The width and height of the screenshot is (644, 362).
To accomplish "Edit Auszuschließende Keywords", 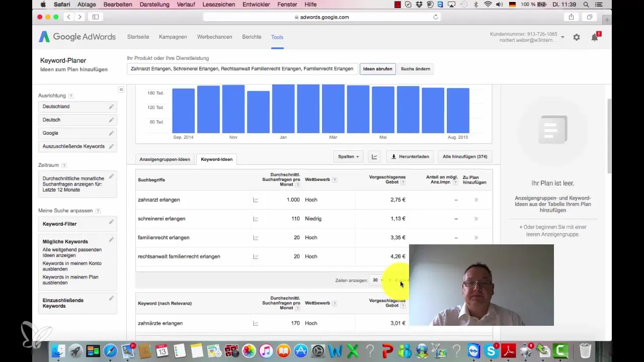I will [x=111, y=146].
